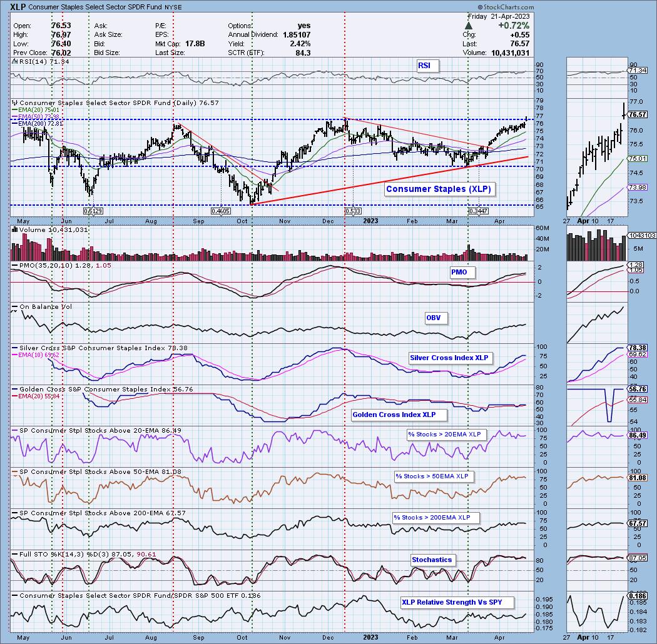Click the 67.57 value tag on right
Screen dimensions: 657x644
tap(638, 523)
